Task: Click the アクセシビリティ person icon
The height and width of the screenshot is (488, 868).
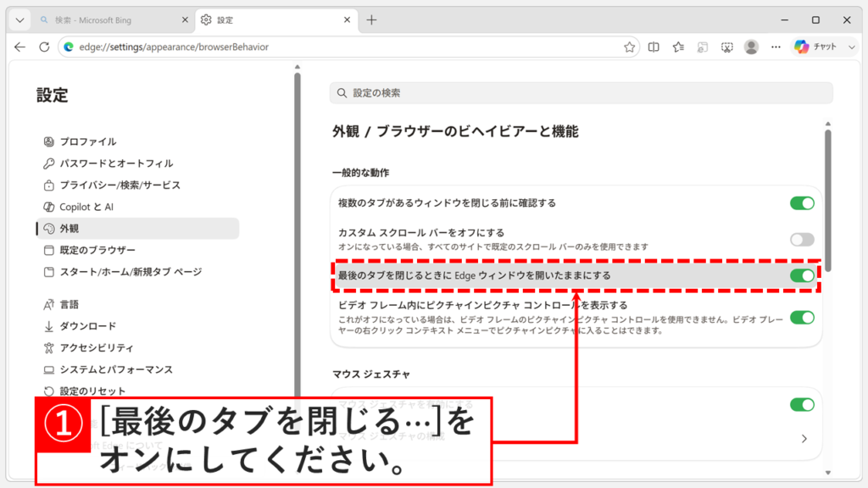Action: (48, 348)
